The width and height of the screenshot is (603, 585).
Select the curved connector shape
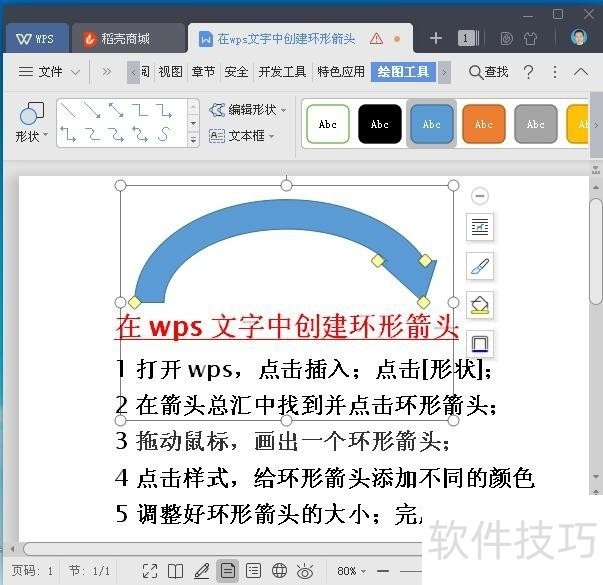coord(92,134)
